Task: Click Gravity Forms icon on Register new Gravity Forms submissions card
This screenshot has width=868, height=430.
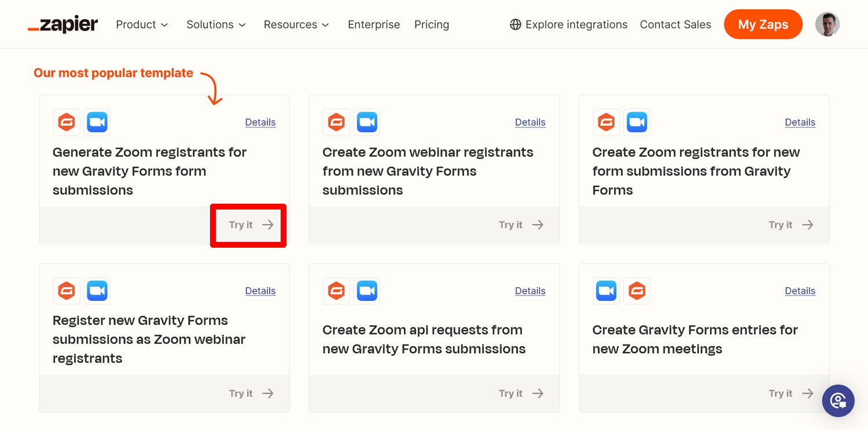Action: coord(67,291)
